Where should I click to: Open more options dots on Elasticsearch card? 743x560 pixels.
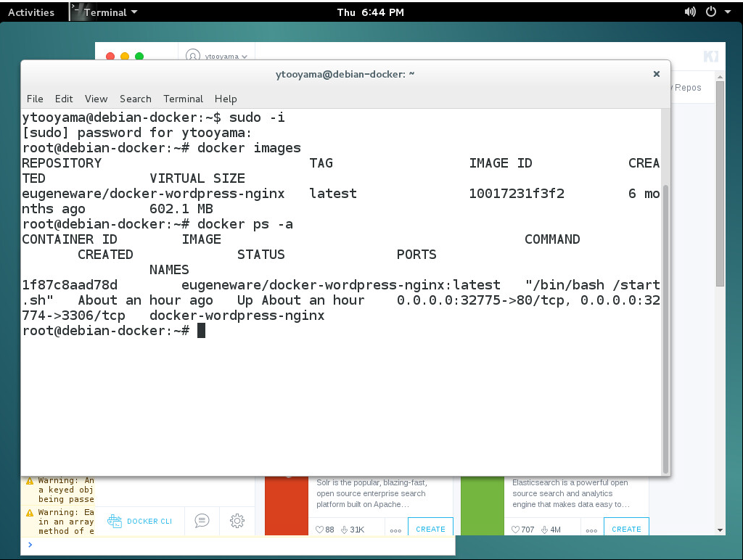click(x=591, y=531)
